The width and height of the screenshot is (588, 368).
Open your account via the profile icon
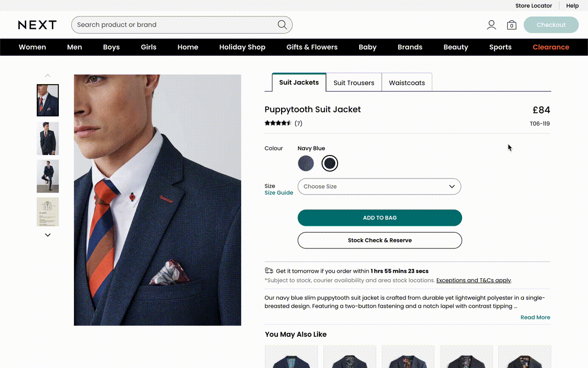coord(491,25)
